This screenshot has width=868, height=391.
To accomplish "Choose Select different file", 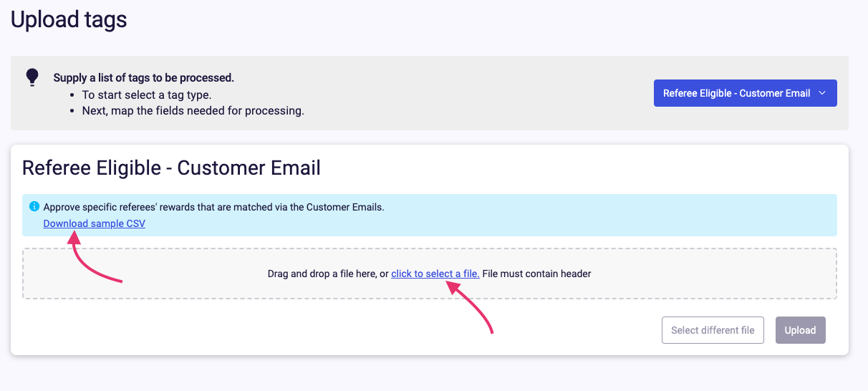I will [713, 330].
